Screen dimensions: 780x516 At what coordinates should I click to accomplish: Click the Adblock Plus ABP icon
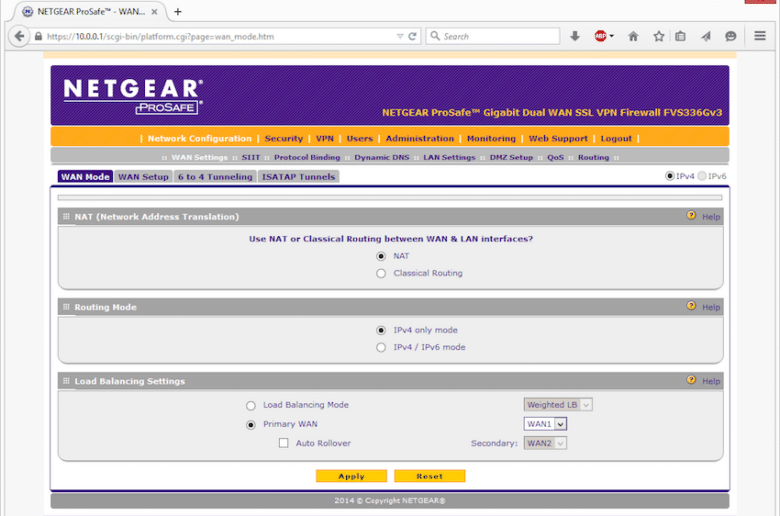coord(600,36)
